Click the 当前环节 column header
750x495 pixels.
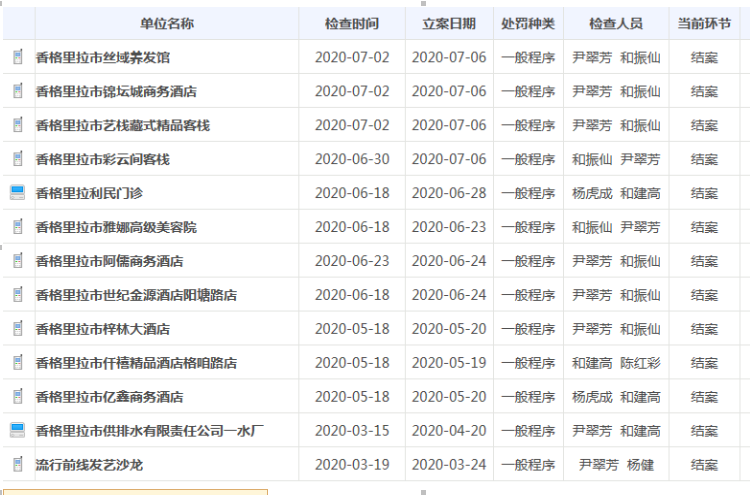tap(704, 23)
